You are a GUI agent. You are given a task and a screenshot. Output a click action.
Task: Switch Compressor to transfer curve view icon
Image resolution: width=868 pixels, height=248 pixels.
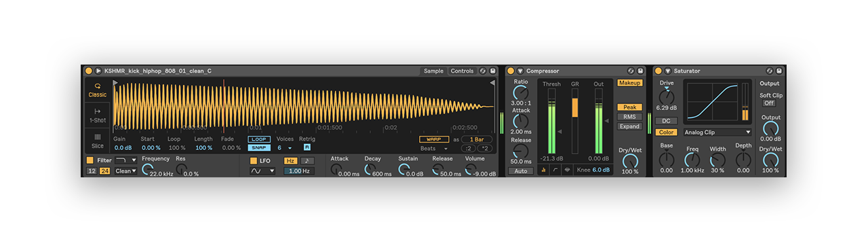(x=555, y=170)
